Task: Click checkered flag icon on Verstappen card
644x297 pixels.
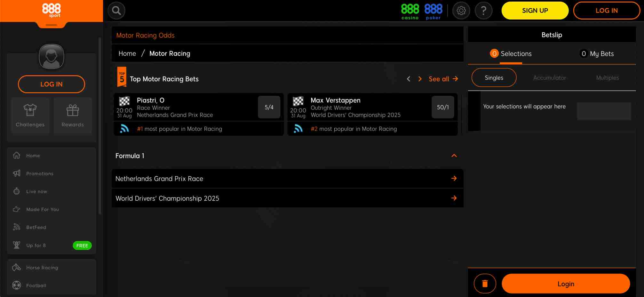Action: 298,101
